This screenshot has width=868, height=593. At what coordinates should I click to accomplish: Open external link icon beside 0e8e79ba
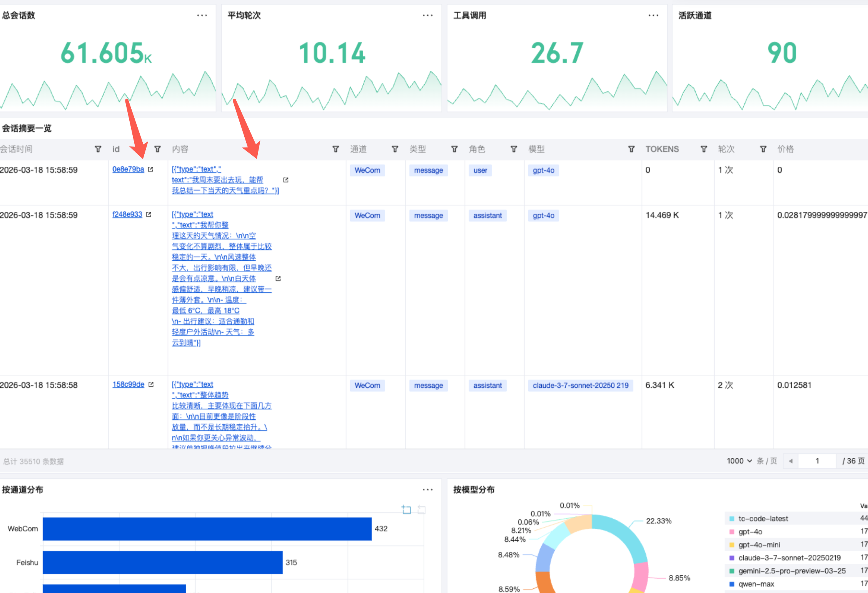click(150, 169)
